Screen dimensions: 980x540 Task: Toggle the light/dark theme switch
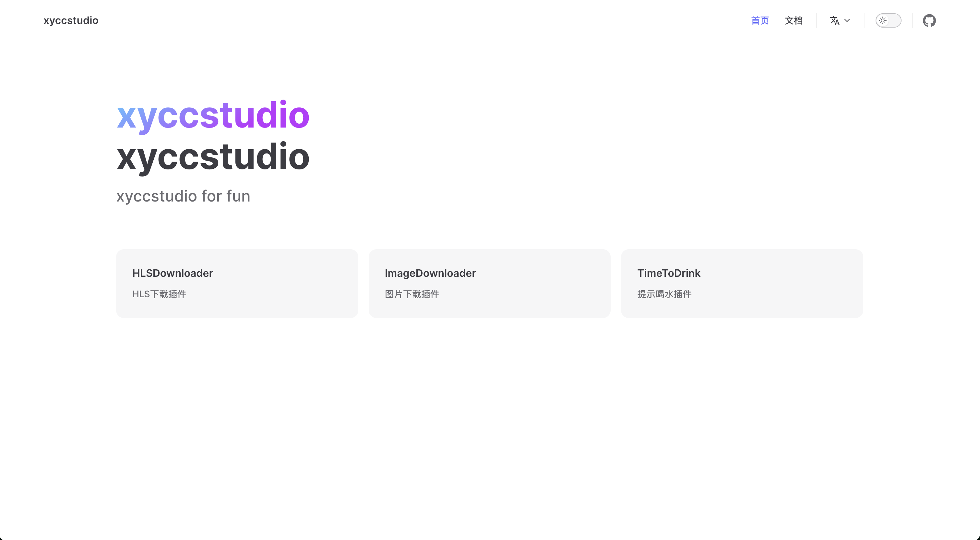[888, 20]
